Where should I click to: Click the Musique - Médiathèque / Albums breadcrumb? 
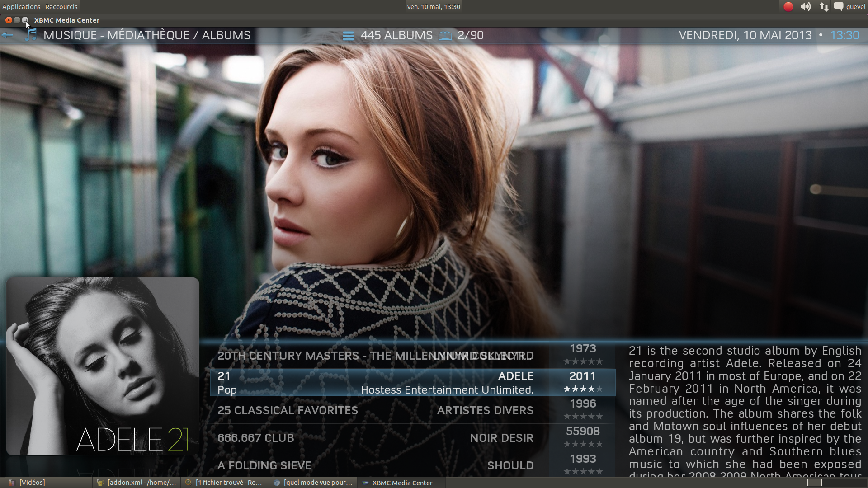tap(147, 35)
